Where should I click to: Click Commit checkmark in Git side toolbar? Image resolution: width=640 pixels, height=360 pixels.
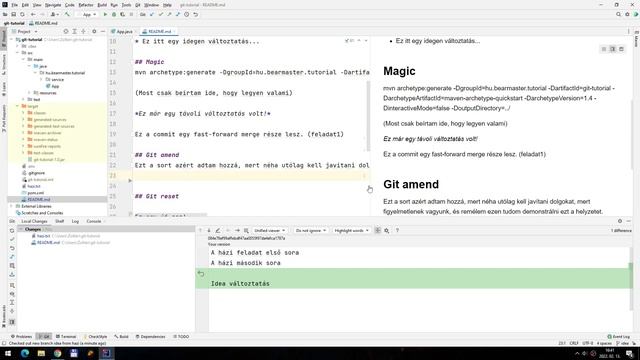click(x=12, y=239)
